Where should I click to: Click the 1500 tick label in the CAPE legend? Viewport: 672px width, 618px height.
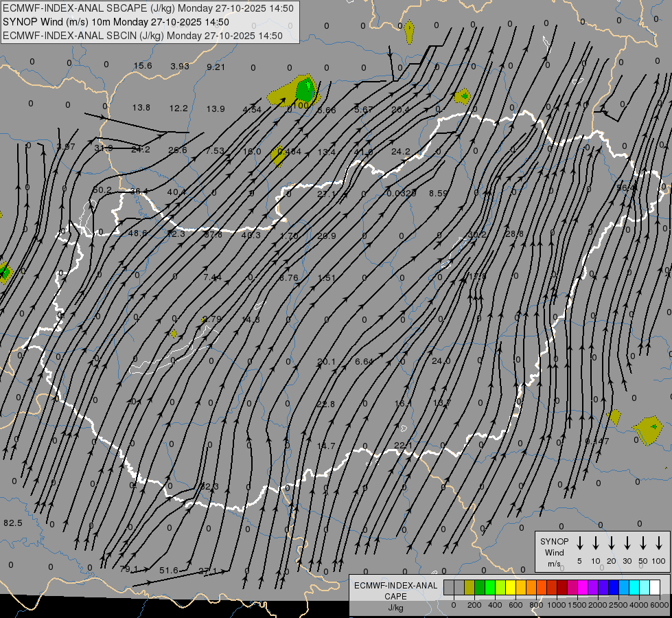pos(577,605)
